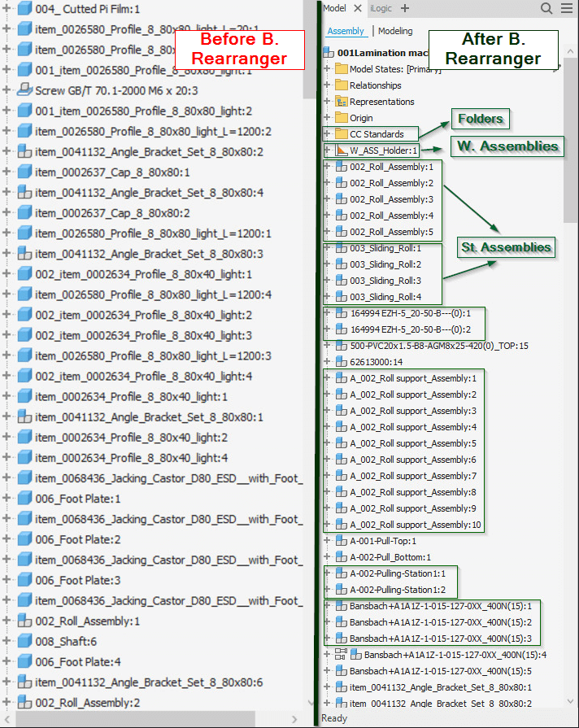Click the 002_Roll_Assembly:3 assembly icon in right tree

click(x=342, y=199)
